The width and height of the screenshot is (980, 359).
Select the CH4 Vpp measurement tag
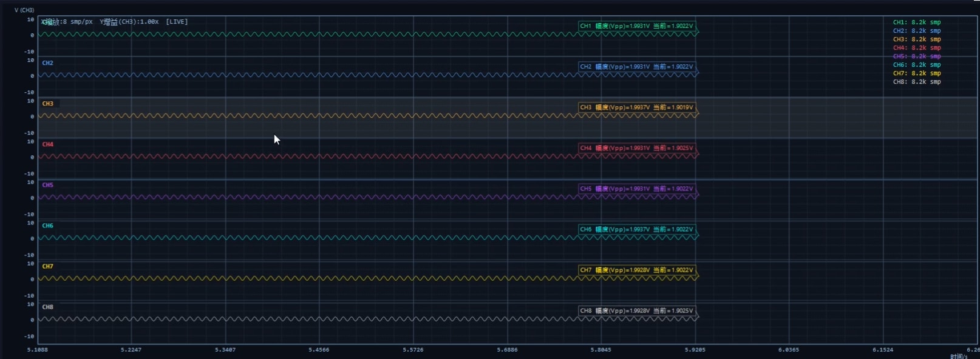click(636, 148)
